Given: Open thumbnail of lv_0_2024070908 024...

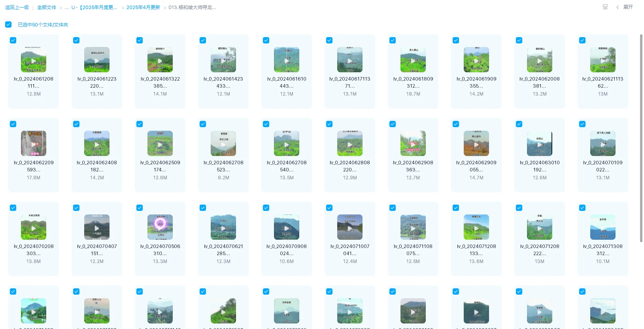Looking at the screenshot, I should (287, 227).
